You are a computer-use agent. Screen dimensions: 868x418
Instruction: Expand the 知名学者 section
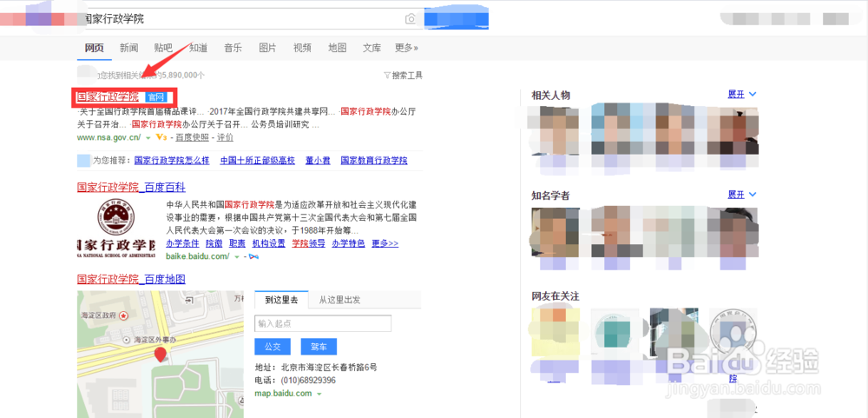(742, 195)
